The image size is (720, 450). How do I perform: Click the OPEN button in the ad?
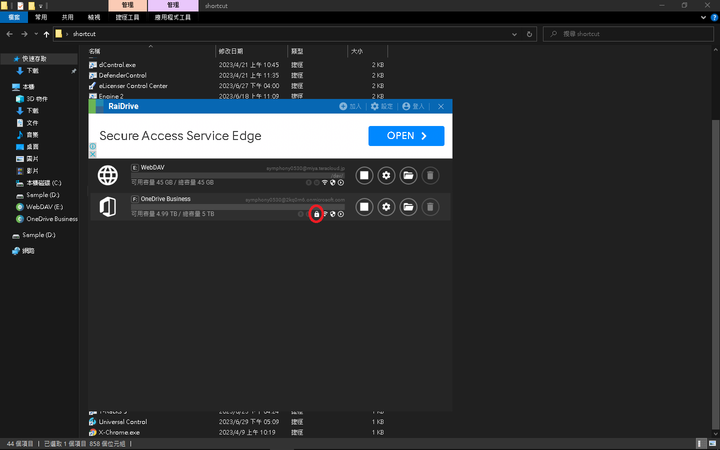(406, 136)
